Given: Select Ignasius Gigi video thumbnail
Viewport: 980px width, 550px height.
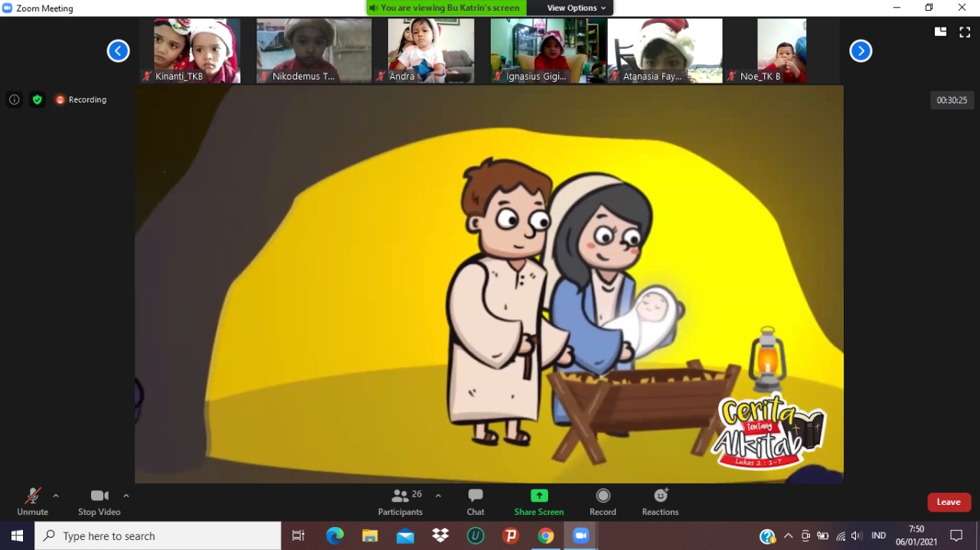Looking at the screenshot, I should pyautogui.click(x=547, y=50).
